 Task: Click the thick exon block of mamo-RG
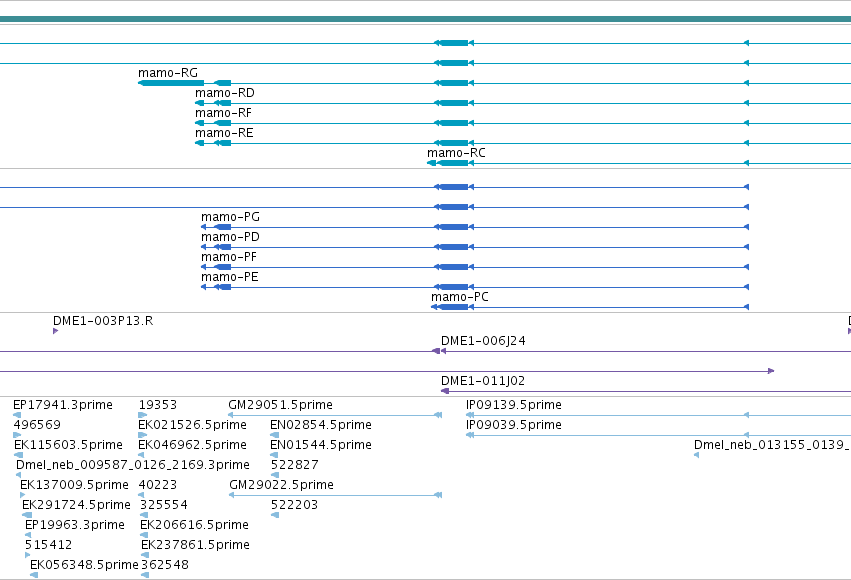[173, 83]
